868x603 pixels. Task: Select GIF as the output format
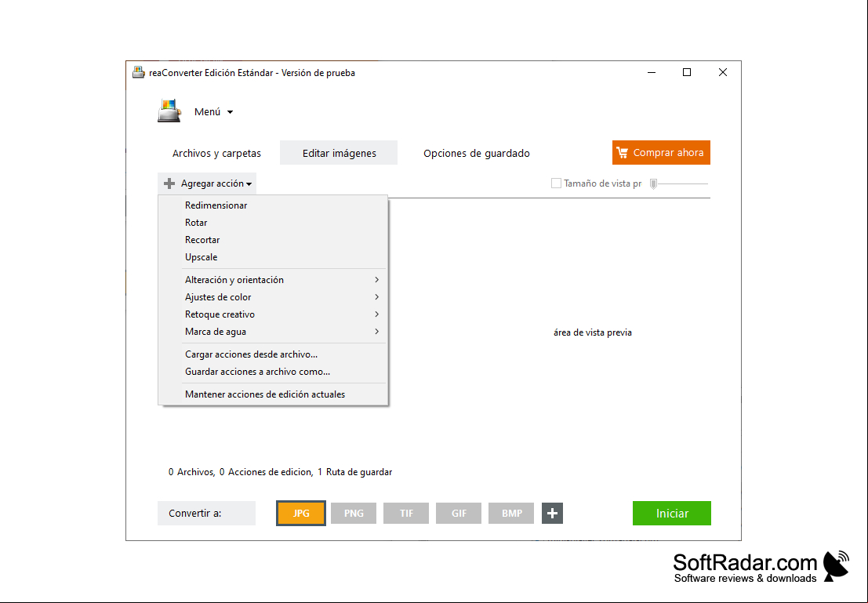[x=459, y=514]
